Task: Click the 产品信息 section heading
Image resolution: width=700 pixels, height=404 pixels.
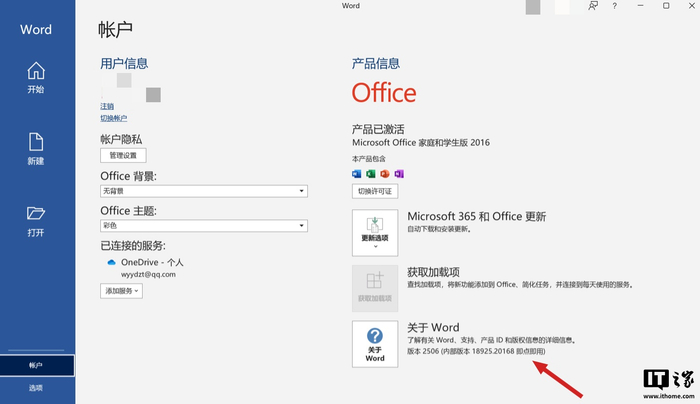Action: [376, 63]
